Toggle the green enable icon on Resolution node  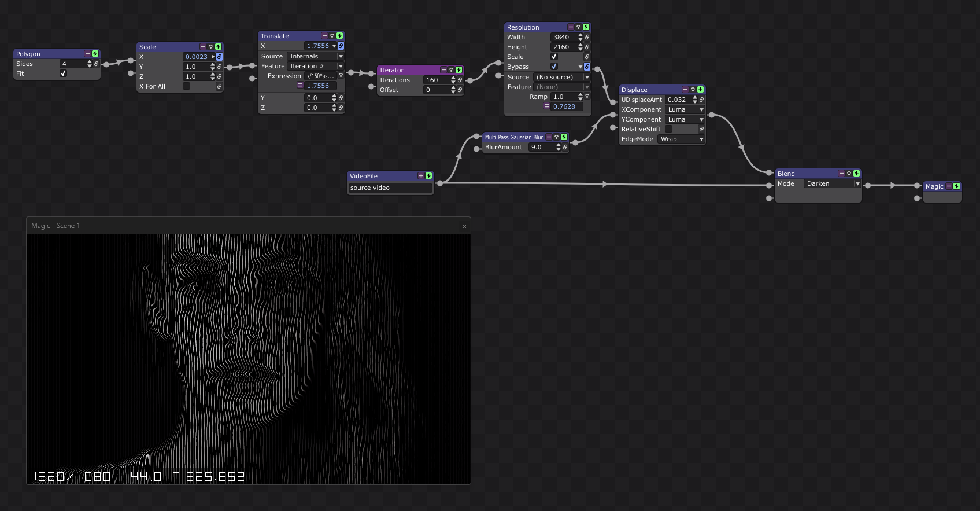pos(586,27)
